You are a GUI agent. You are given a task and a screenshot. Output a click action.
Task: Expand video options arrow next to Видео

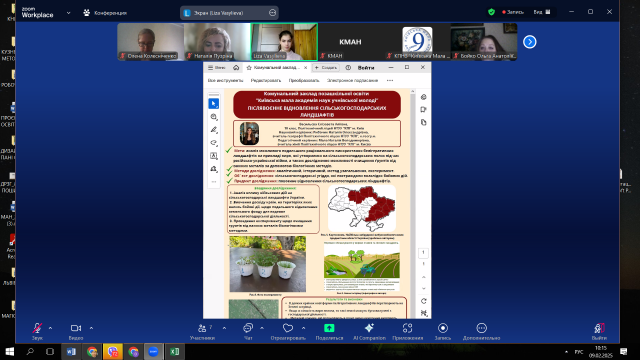pyautogui.click(x=91, y=328)
